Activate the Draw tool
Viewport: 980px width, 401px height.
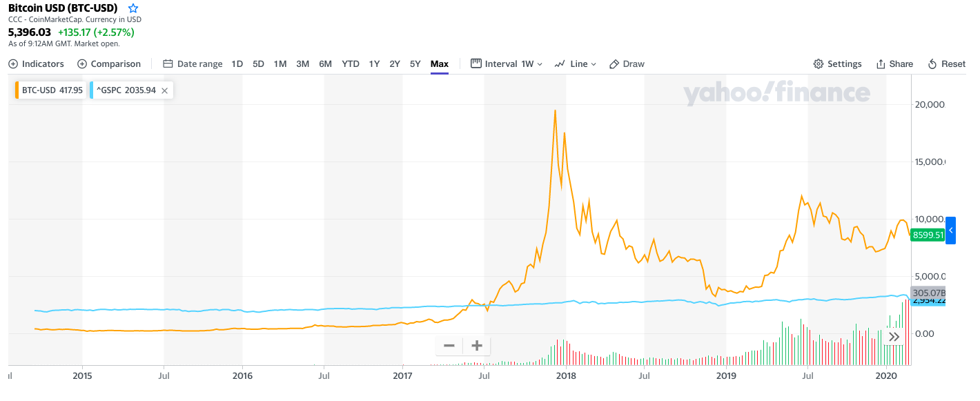[x=627, y=63]
